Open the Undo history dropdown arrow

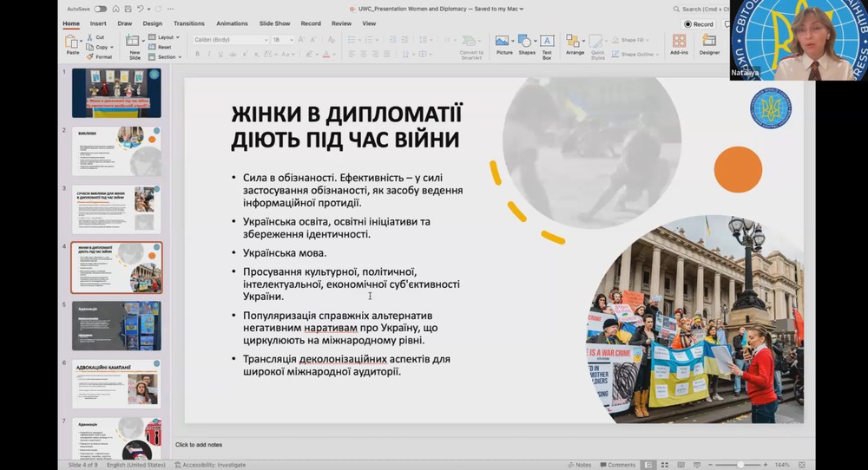click(x=148, y=9)
